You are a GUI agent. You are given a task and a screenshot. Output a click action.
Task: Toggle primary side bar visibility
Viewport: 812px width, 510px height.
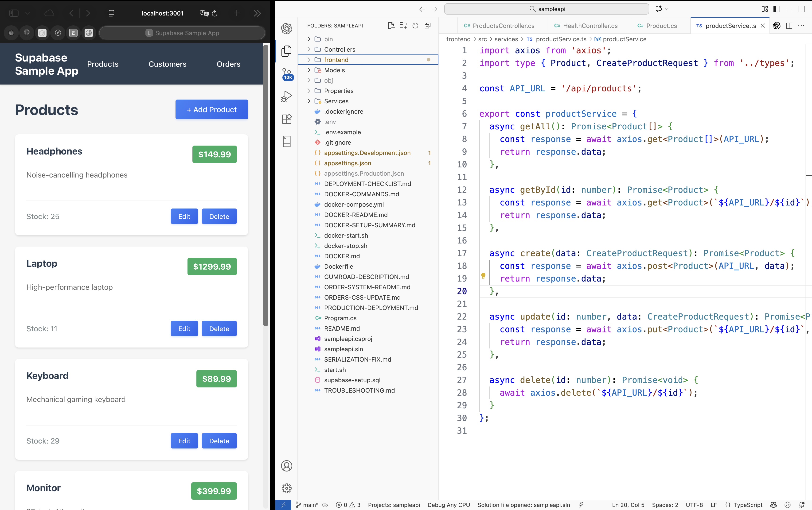[x=777, y=9]
